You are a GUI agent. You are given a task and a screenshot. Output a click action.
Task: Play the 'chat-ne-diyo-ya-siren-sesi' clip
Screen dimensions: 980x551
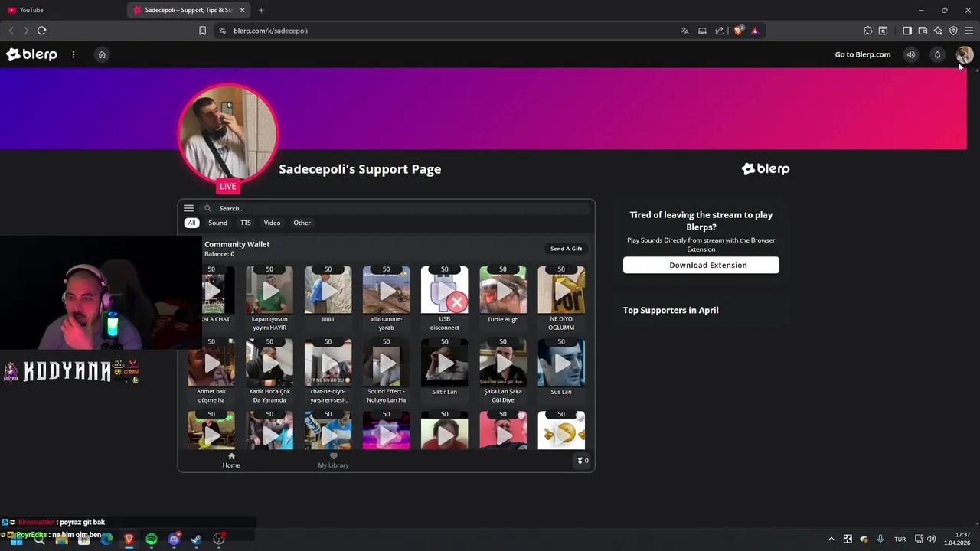coord(328,363)
